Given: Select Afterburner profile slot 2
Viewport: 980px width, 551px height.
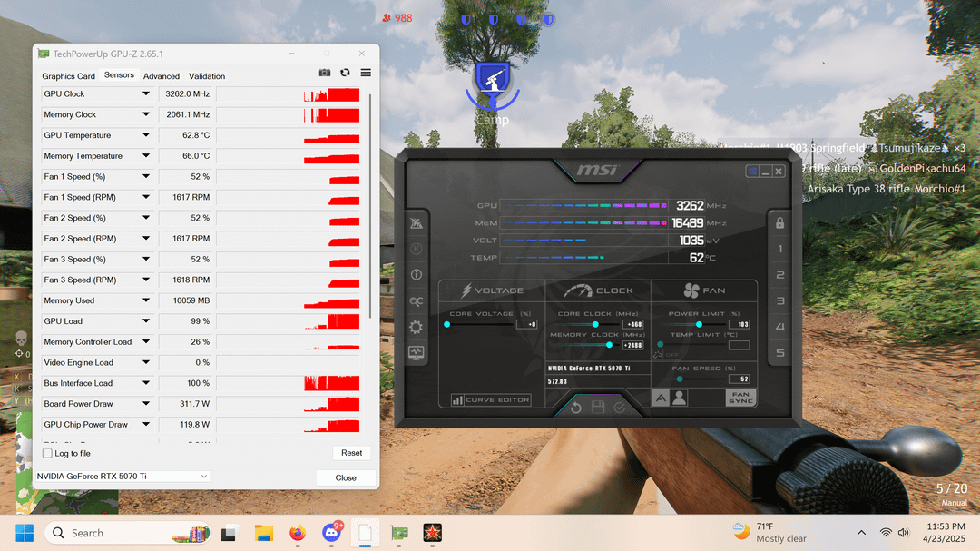Looking at the screenshot, I should click(780, 275).
